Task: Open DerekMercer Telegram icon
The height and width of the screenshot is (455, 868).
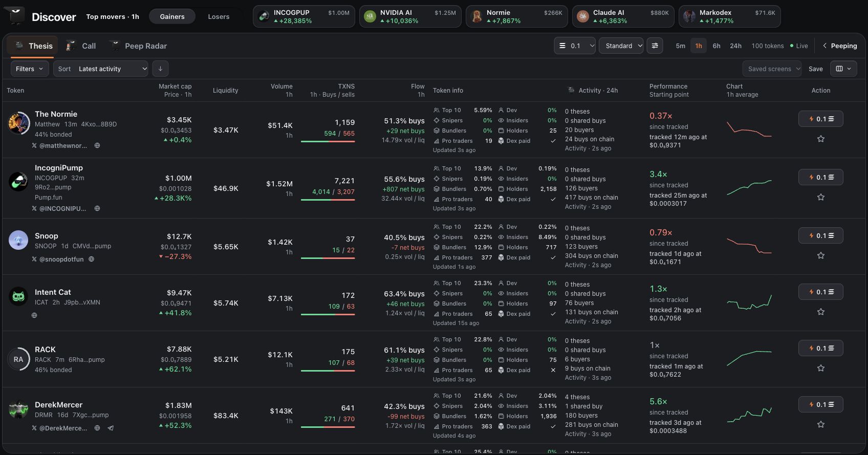Action: (x=111, y=428)
